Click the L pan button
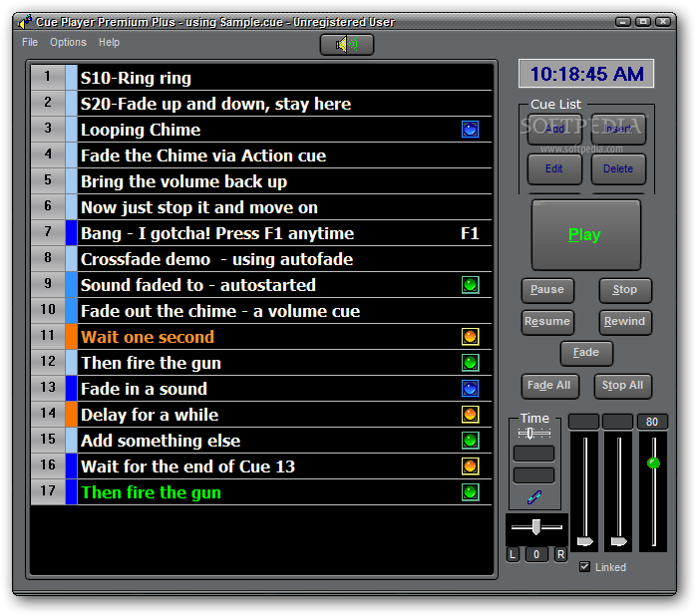The height and width of the screenshot is (616, 697). tap(513, 554)
